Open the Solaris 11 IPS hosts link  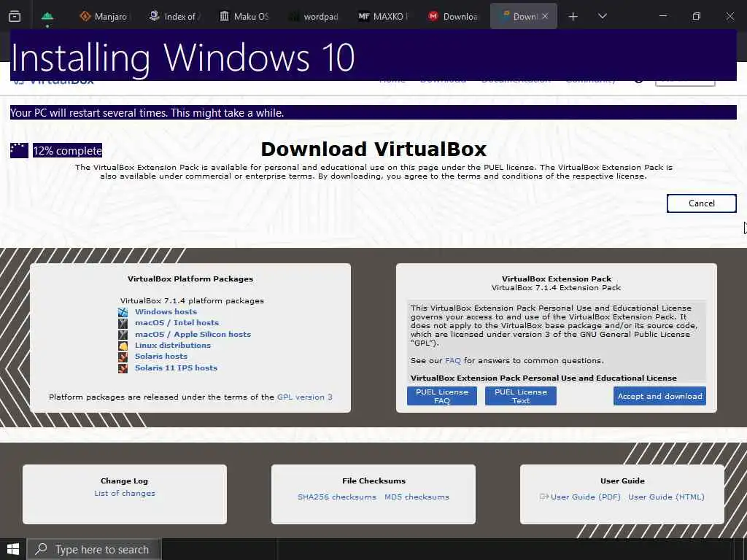(x=176, y=367)
